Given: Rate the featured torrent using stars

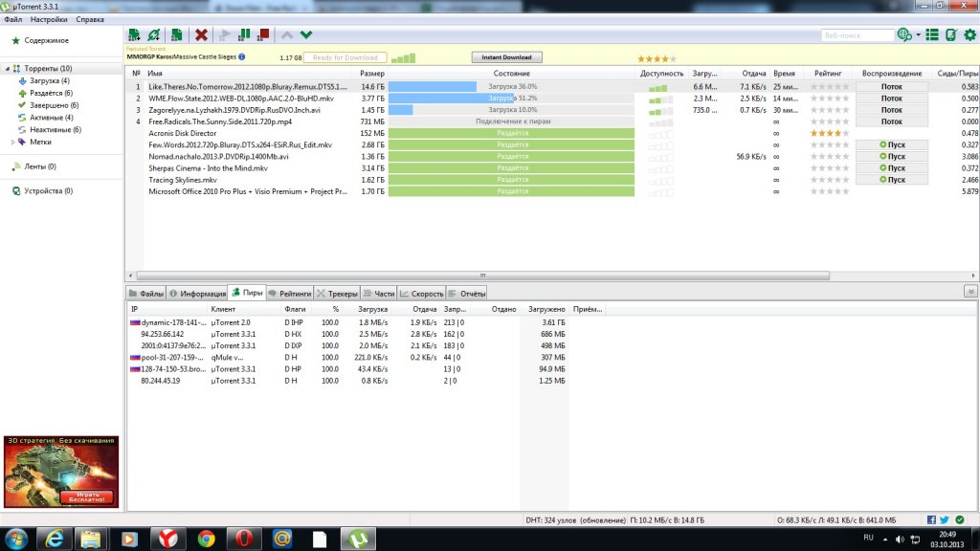Looking at the screenshot, I should pyautogui.click(x=657, y=58).
